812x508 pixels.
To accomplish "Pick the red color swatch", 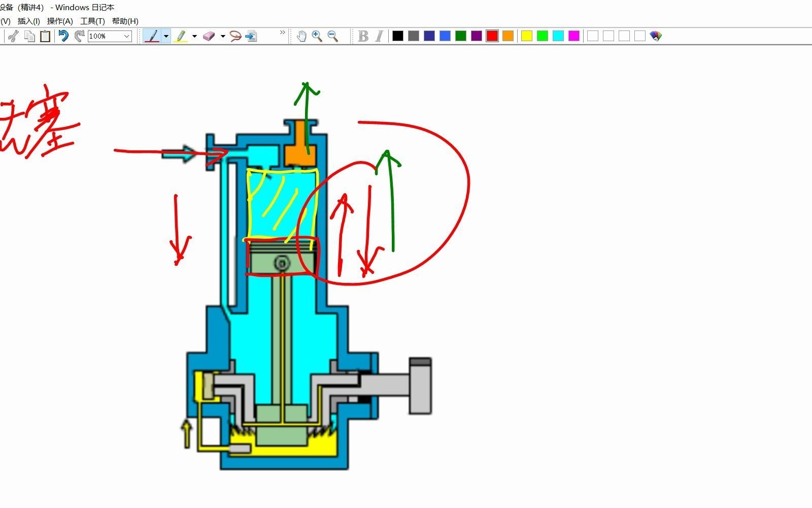I will coord(492,36).
